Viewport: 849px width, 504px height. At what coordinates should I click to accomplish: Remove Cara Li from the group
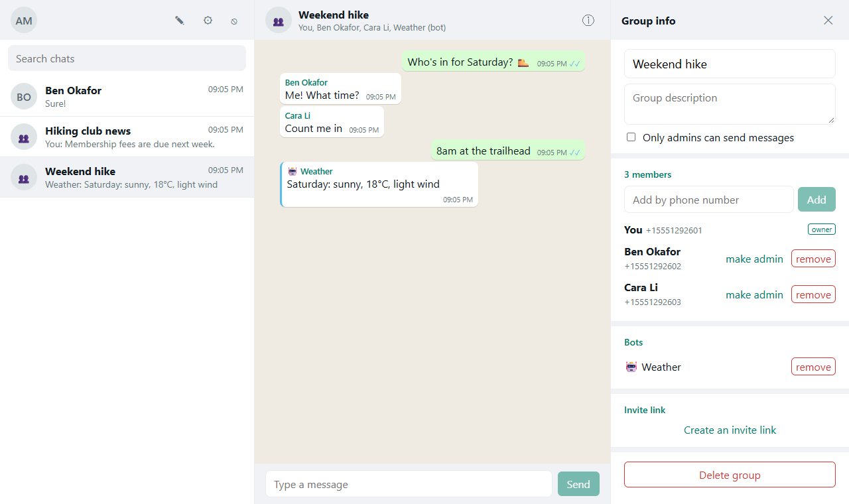coord(813,294)
